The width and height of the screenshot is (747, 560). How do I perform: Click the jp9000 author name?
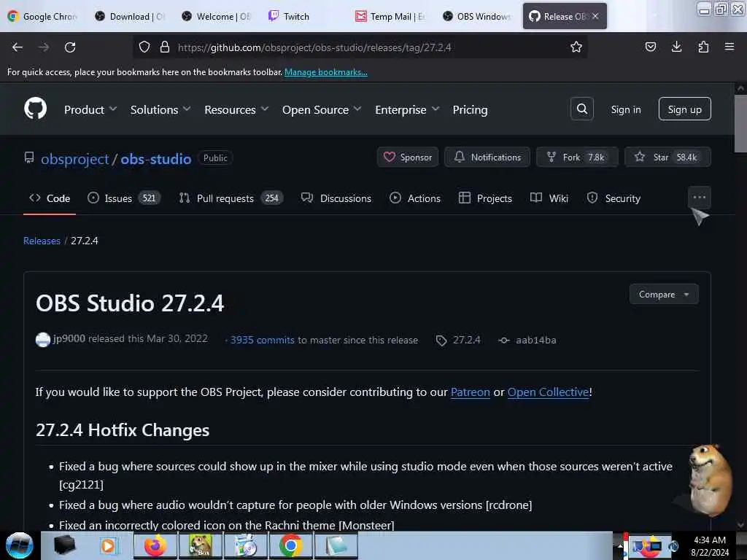[x=69, y=338]
